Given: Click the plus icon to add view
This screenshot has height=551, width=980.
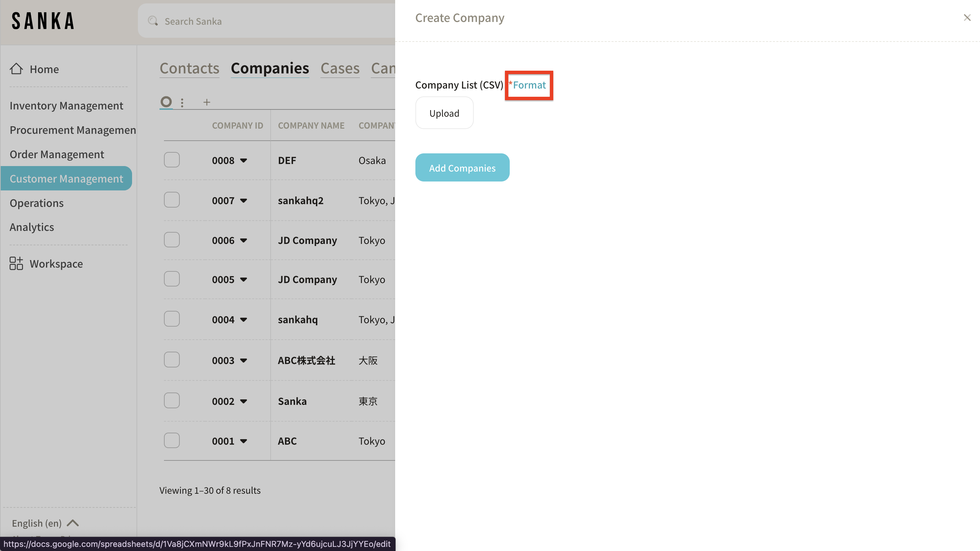Looking at the screenshot, I should [x=206, y=102].
